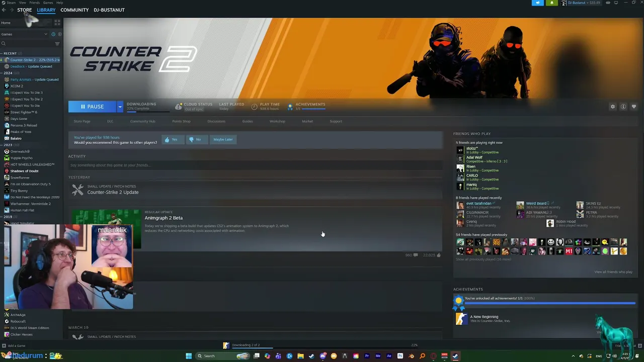Toggle sort by recent activity clock icon

coord(53,34)
